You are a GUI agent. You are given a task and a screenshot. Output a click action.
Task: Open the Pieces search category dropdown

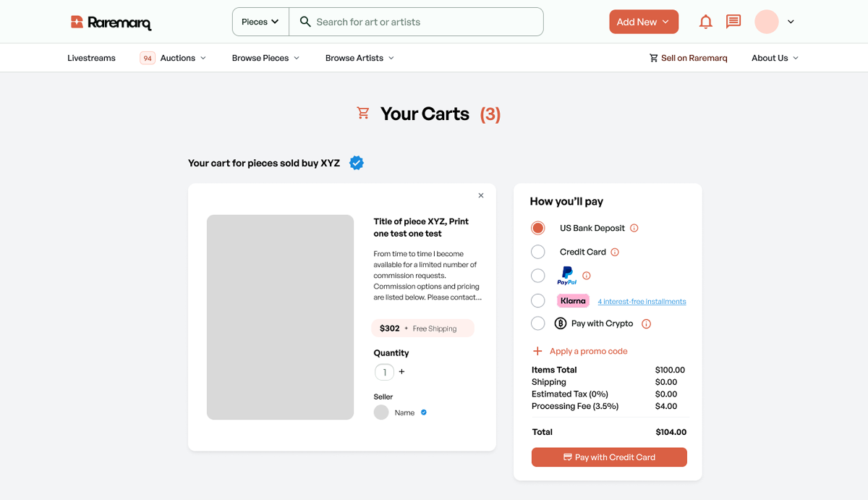click(260, 22)
